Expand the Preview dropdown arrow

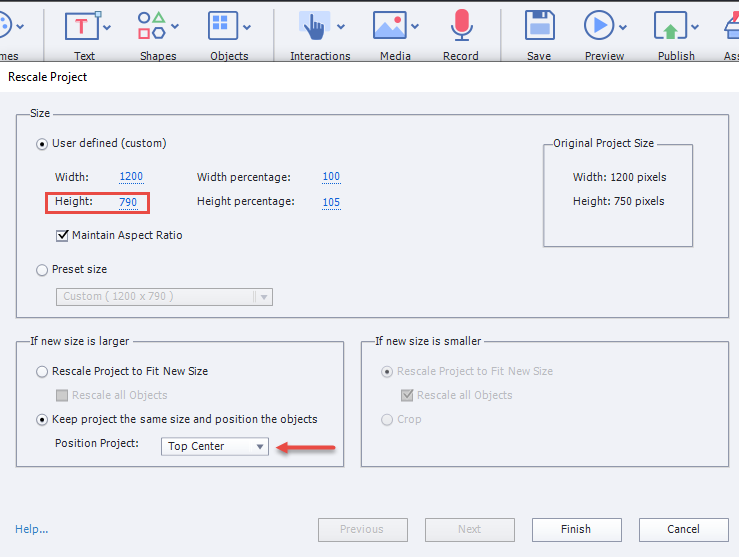(x=624, y=27)
